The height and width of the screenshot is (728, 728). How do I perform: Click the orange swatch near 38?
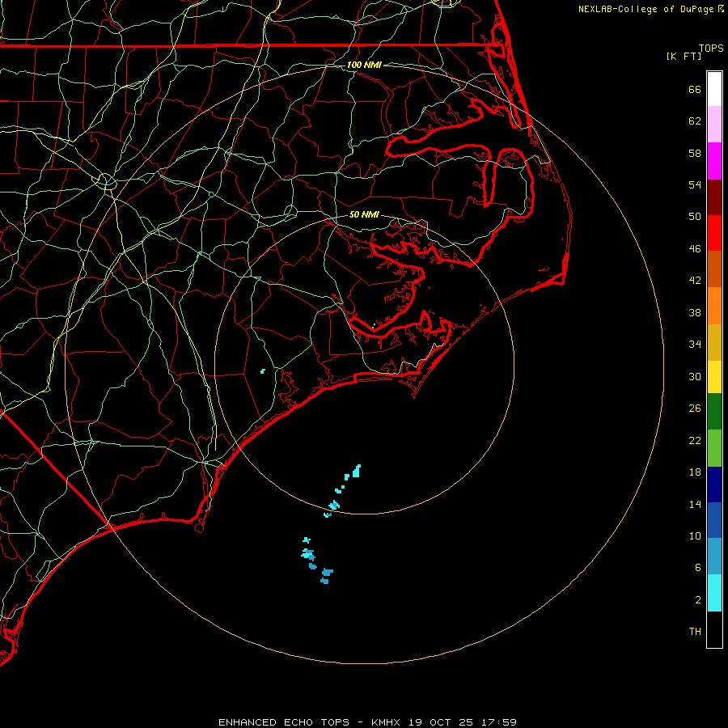[x=714, y=306]
